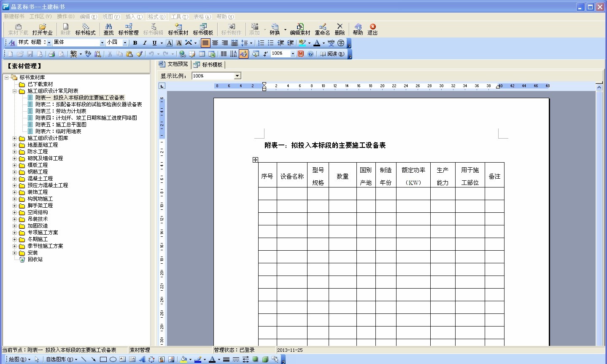Open the font name dropdown showing 黑体
The width and height of the screenshot is (607, 364).
pyautogui.click(x=102, y=43)
